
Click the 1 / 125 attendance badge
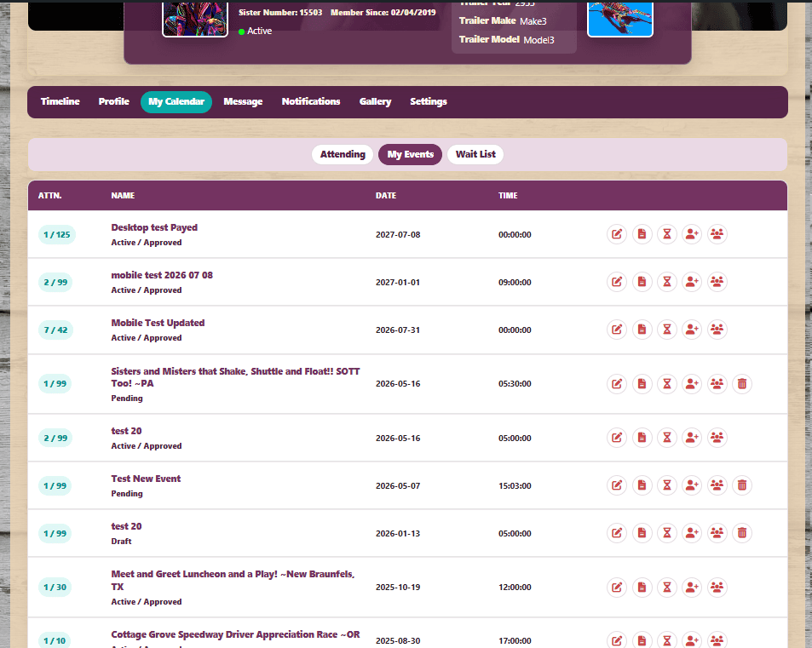pos(57,234)
